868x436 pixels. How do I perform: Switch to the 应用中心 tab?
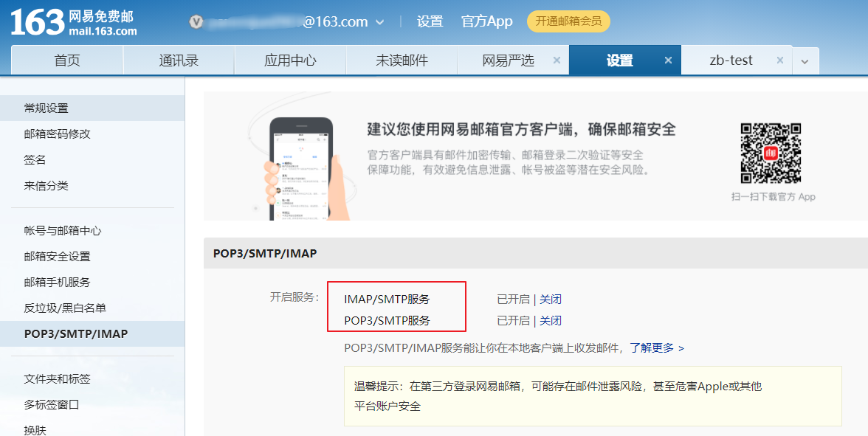click(x=290, y=60)
